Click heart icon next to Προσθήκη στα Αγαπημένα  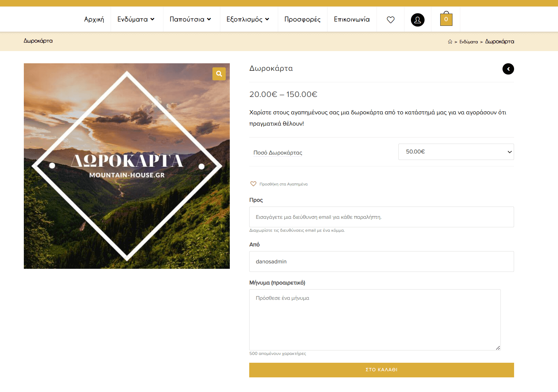[253, 184]
